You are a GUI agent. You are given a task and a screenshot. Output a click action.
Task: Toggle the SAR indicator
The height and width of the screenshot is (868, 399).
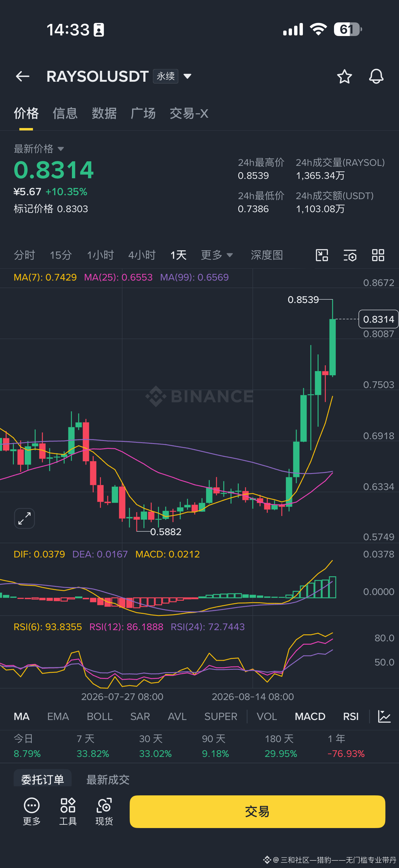click(140, 716)
